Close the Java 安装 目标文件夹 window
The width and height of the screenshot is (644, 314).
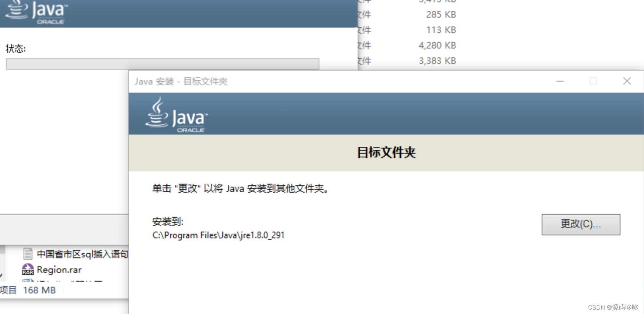pyautogui.click(x=627, y=81)
